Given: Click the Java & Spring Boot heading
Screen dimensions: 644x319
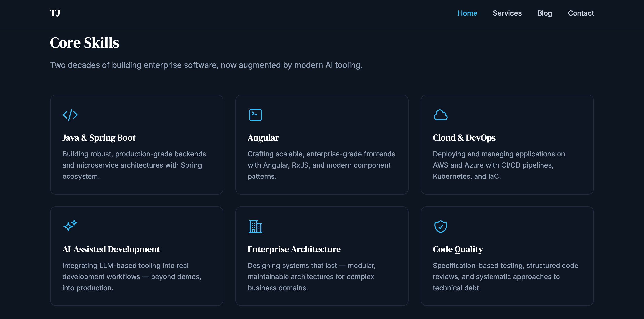Looking at the screenshot, I should (x=99, y=137).
